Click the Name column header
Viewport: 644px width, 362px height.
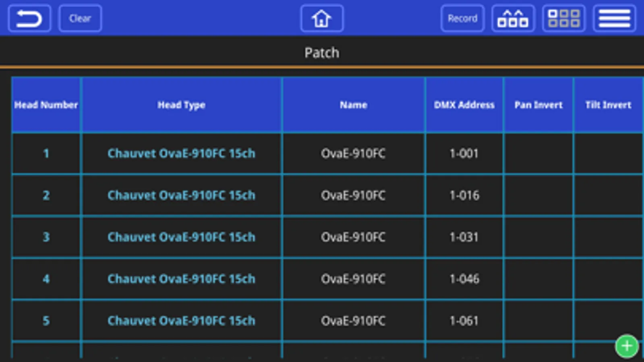tap(354, 105)
